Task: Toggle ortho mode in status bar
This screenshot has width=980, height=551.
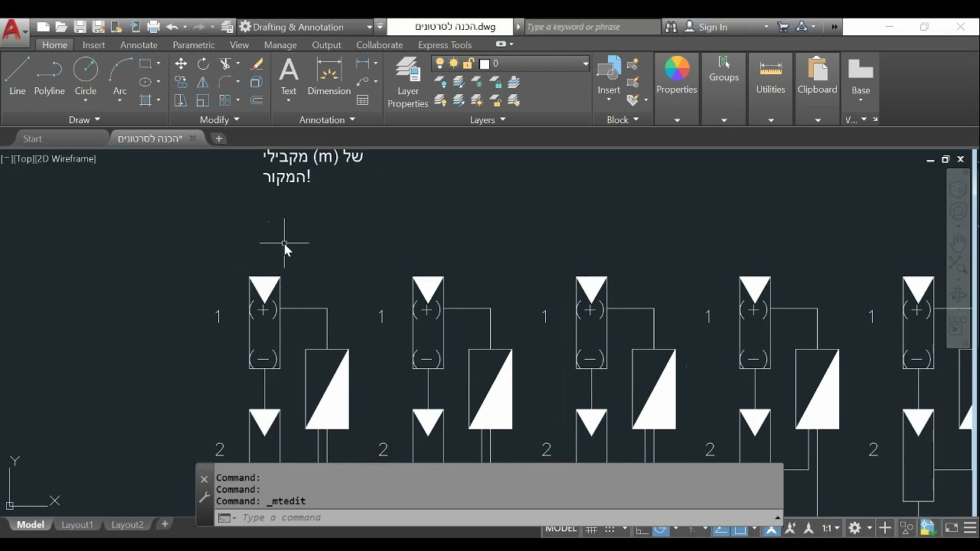Action: coord(642,529)
